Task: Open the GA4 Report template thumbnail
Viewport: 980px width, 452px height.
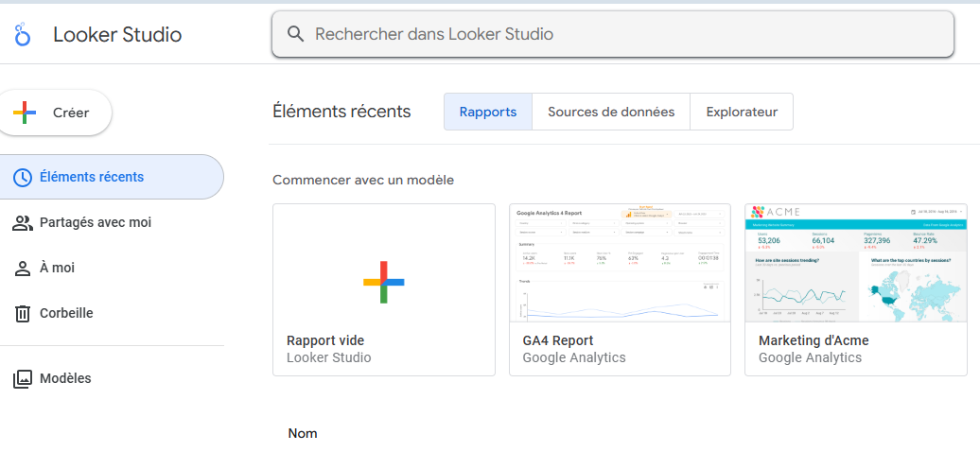Action: click(620, 263)
